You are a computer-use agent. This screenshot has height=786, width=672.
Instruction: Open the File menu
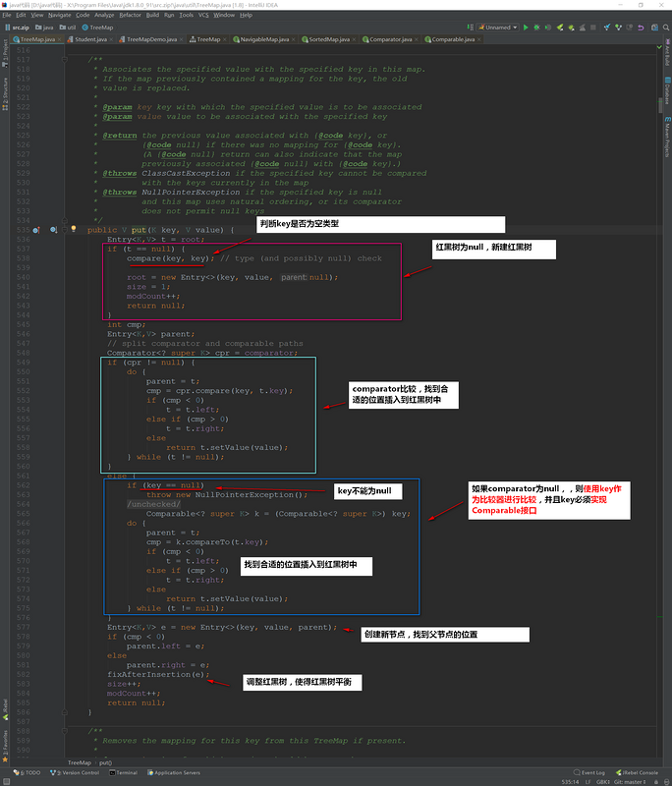7,15
